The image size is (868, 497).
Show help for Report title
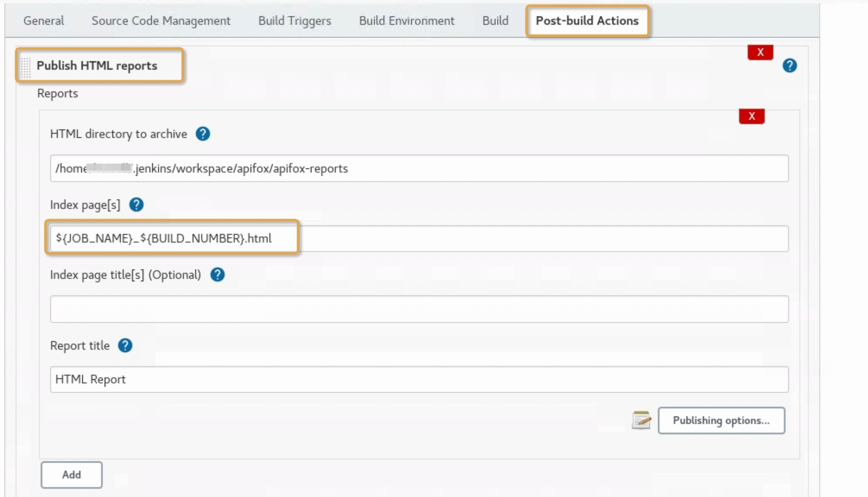click(x=125, y=346)
